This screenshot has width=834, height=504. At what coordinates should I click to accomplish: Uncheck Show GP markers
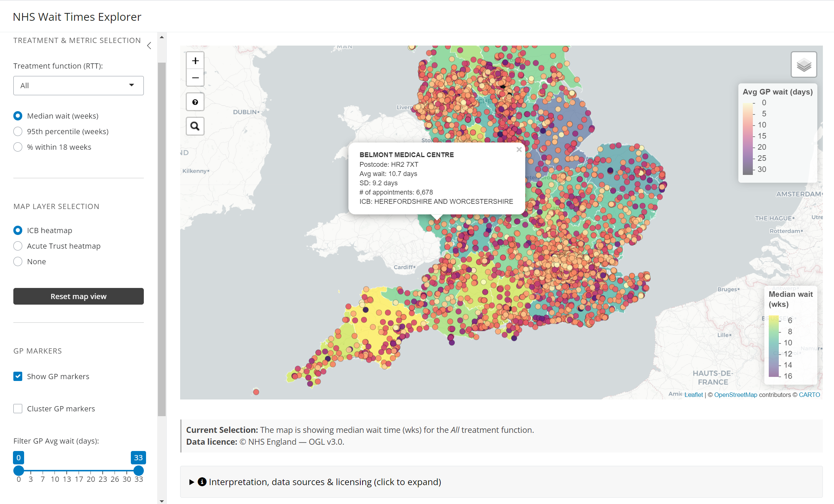click(x=18, y=377)
